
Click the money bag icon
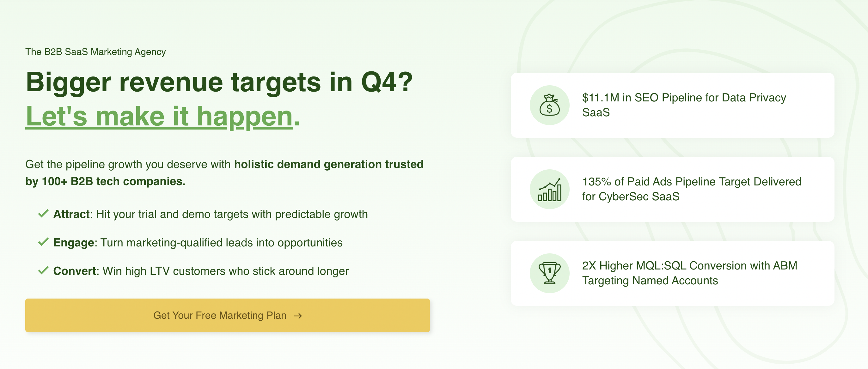tap(550, 106)
